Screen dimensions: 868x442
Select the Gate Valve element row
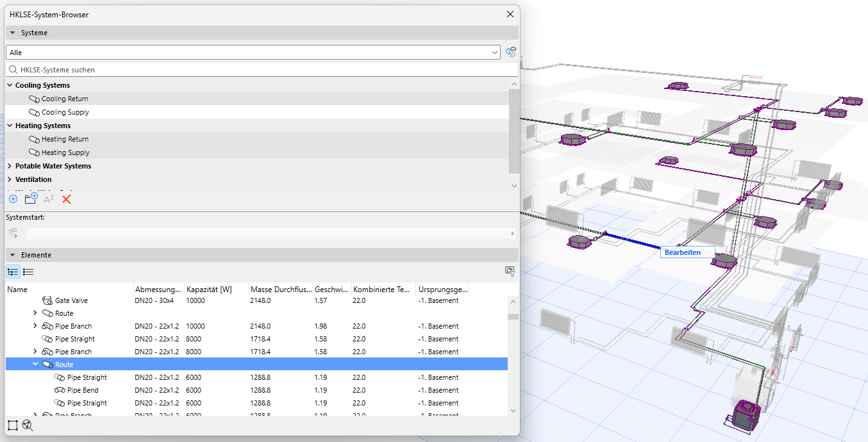pos(257,300)
